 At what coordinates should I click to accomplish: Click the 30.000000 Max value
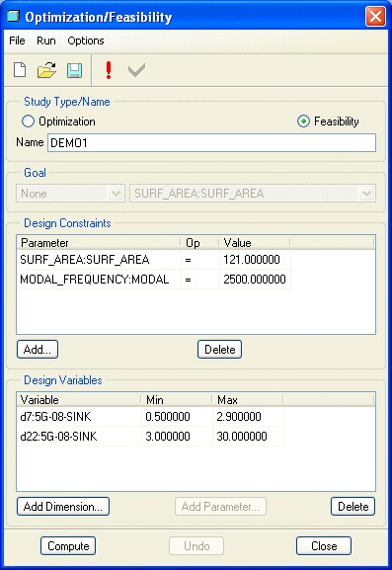242,437
